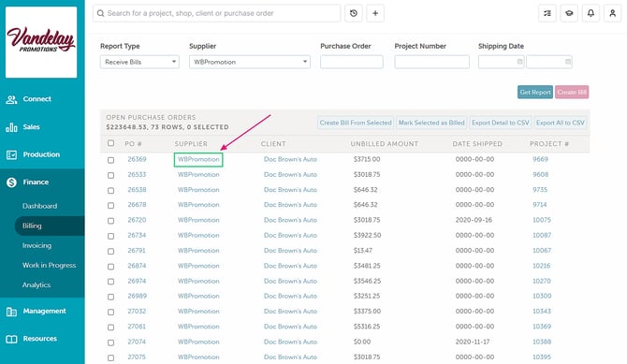Click the Date Shipped column header
The image size is (627, 364).
[x=477, y=143]
